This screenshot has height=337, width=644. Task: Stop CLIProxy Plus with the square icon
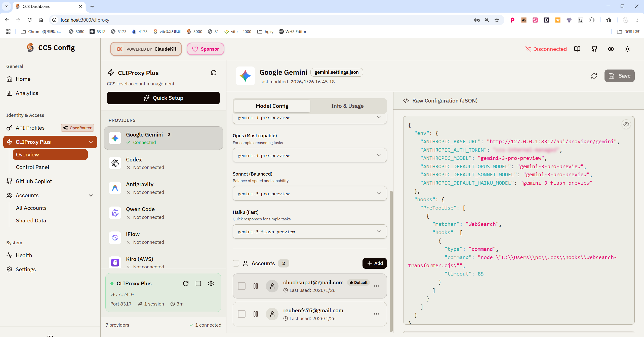198,283
